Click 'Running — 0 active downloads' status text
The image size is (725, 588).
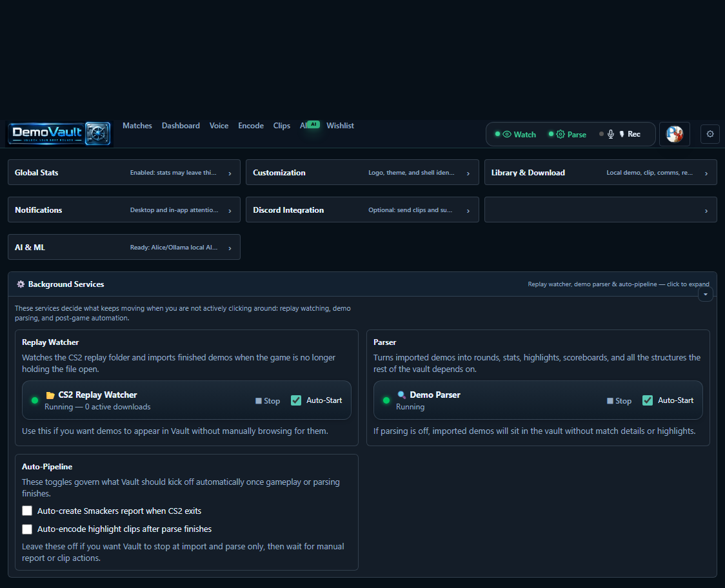97,407
